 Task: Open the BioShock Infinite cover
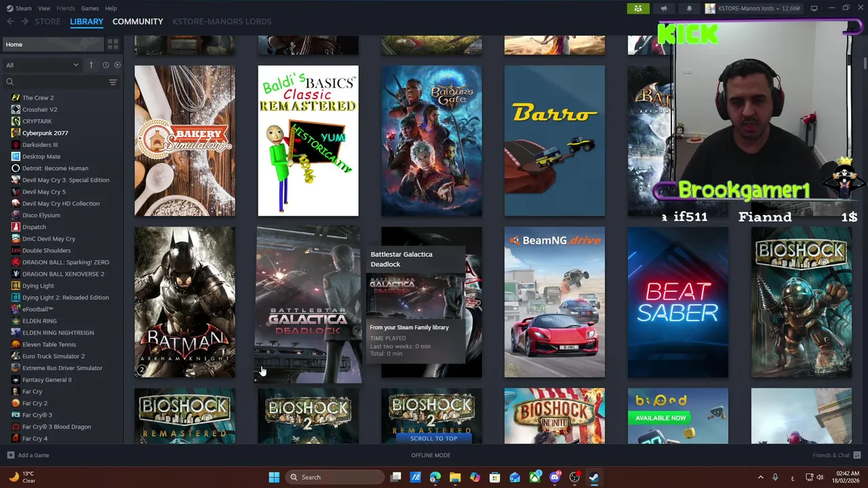coord(555,415)
